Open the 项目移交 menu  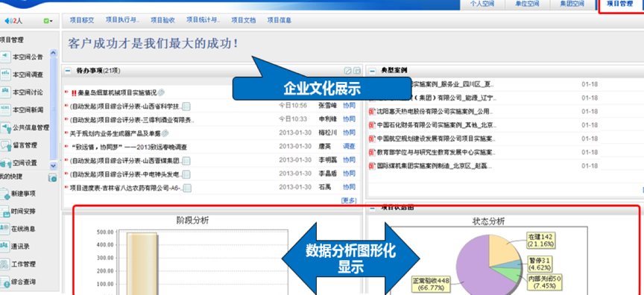pos(82,20)
